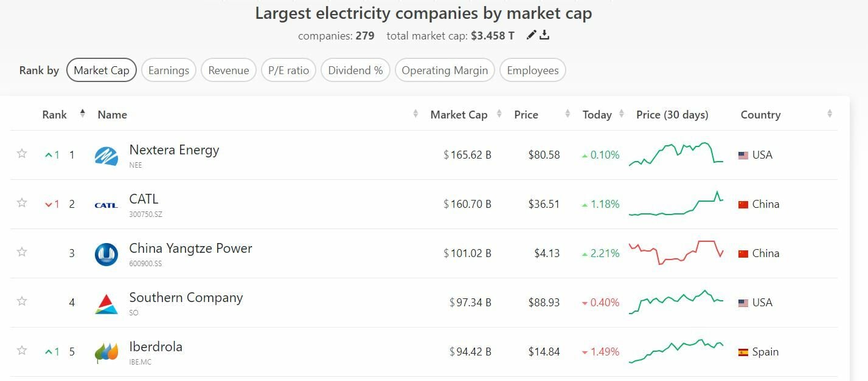Click the Nextera Energy logo
The image size is (868, 381).
[106, 156]
